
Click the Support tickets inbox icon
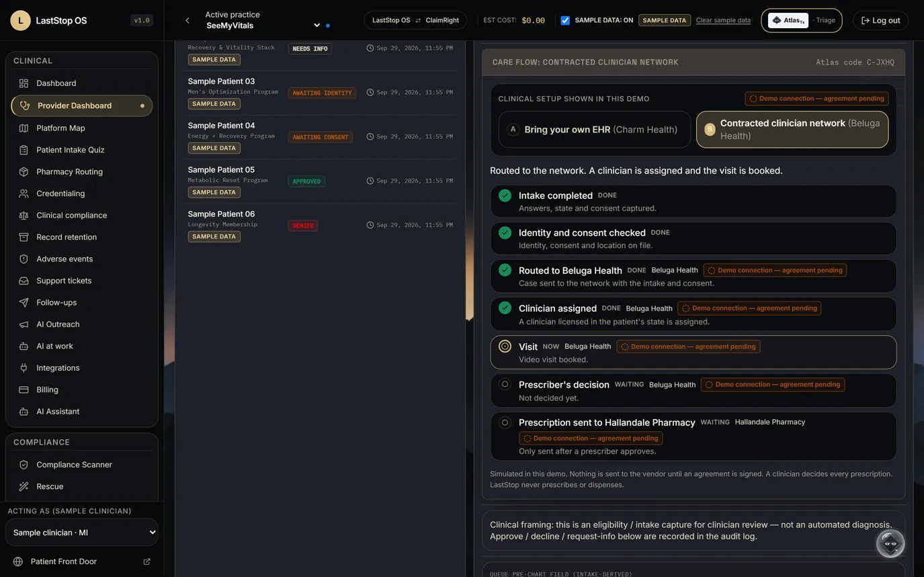[x=24, y=281]
